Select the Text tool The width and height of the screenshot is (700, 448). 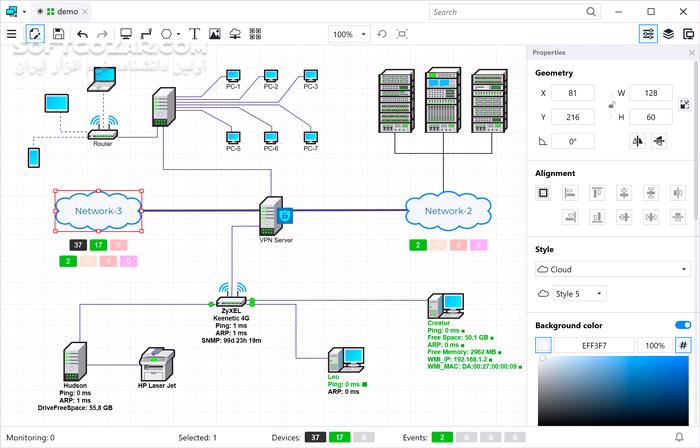(194, 34)
